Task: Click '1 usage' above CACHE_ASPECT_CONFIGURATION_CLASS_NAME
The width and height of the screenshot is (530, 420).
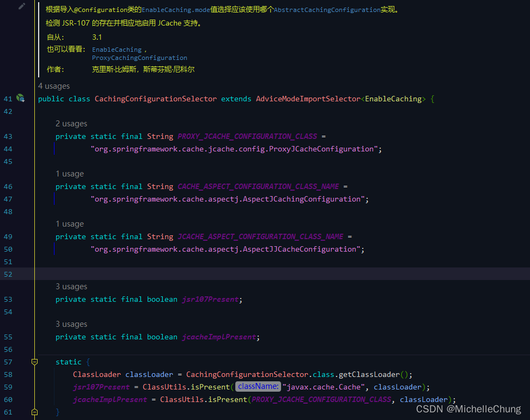Action: [69, 173]
